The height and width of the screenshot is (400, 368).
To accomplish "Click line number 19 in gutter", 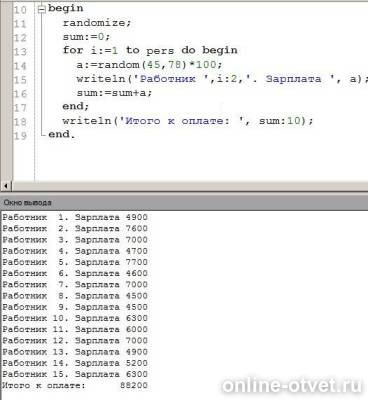I will [x=20, y=136].
